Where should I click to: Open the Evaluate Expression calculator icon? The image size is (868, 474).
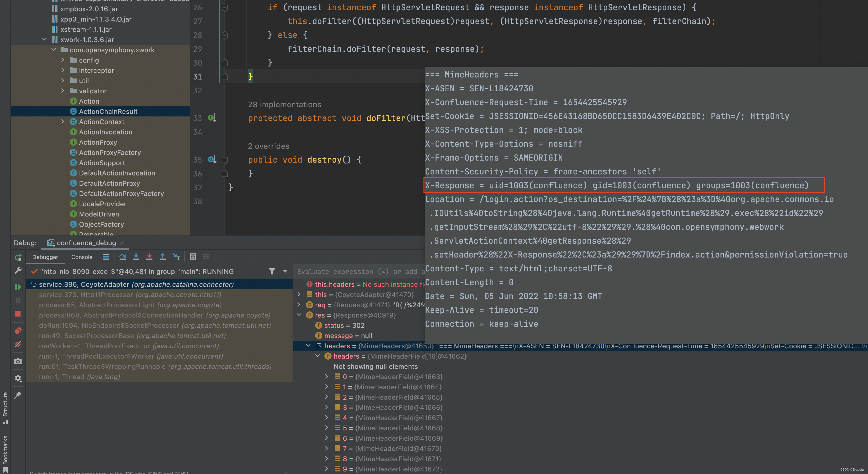(193, 256)
